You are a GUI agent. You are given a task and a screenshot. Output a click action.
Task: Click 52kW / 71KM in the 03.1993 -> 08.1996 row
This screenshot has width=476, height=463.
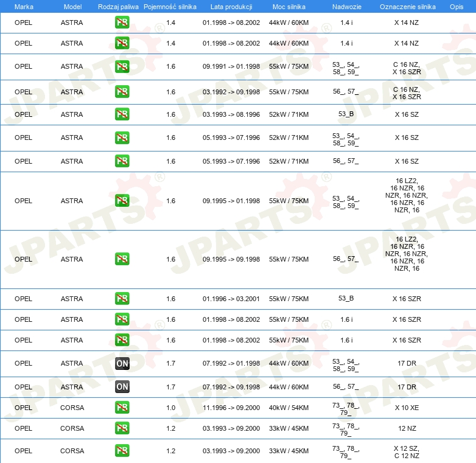289,114
